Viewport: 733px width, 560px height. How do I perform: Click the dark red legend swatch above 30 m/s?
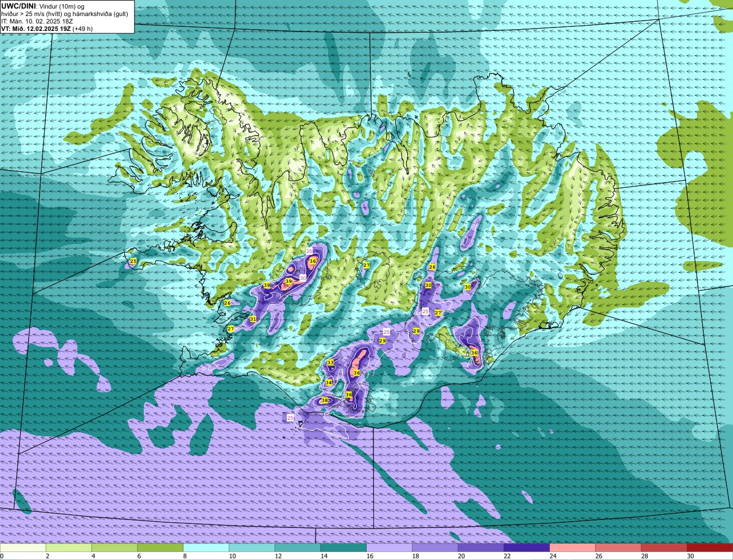point(710,547)
